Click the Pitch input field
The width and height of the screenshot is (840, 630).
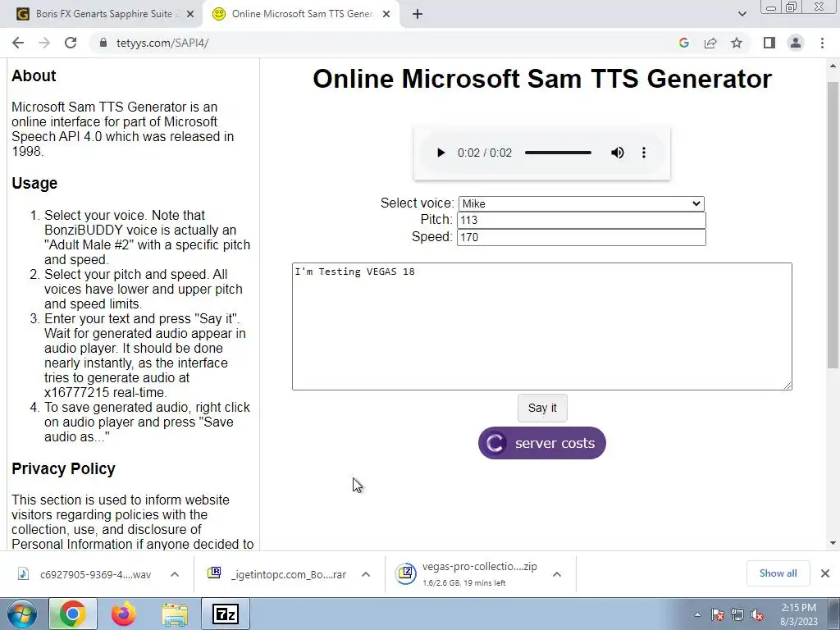click(582, 220)
